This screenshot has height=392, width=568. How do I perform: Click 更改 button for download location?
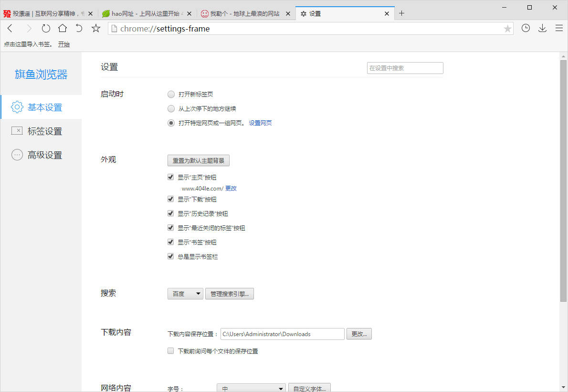click(359, 334)
